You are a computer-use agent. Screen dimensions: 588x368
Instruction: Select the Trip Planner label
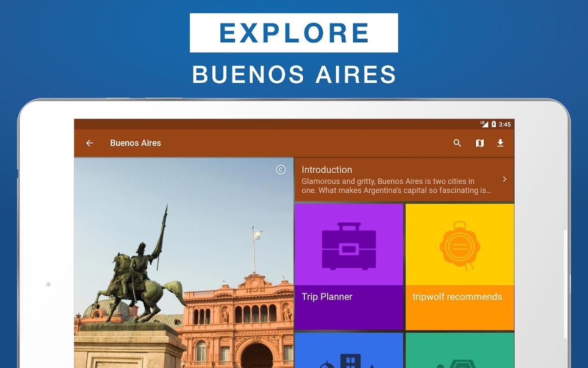[x=327, y=297]
